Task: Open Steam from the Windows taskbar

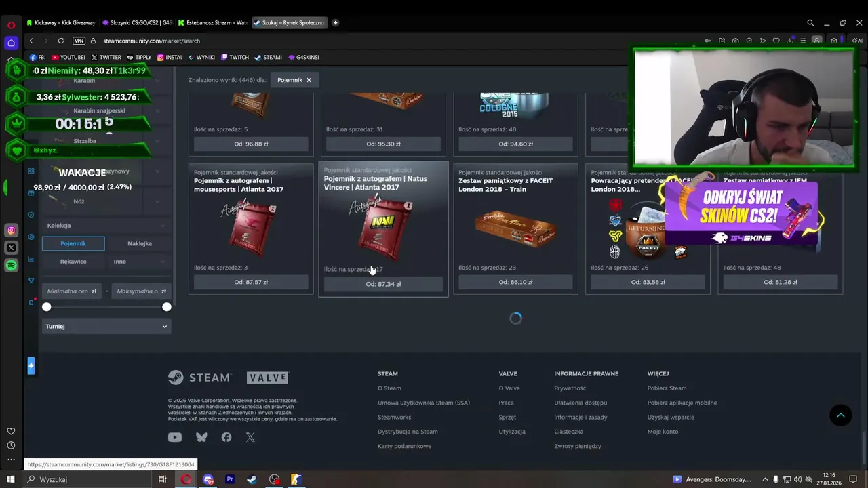Action: tap(252, 479)
